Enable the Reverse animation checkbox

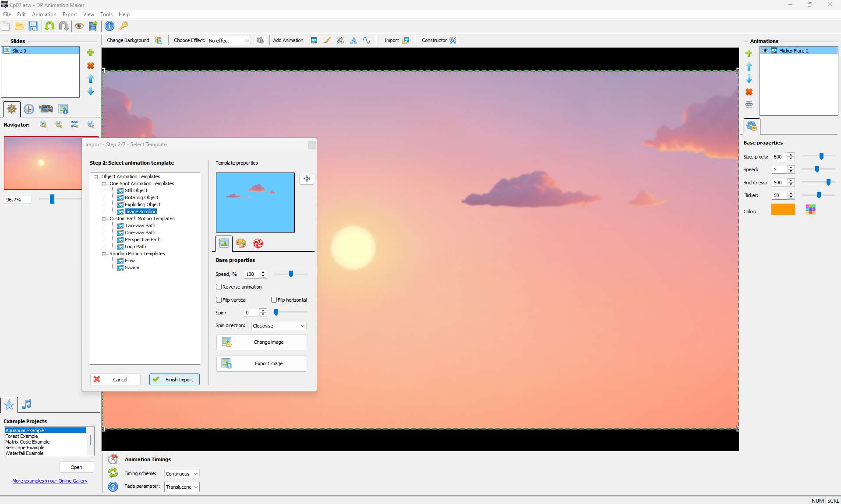pyautogui.click(x=219, y=287)
